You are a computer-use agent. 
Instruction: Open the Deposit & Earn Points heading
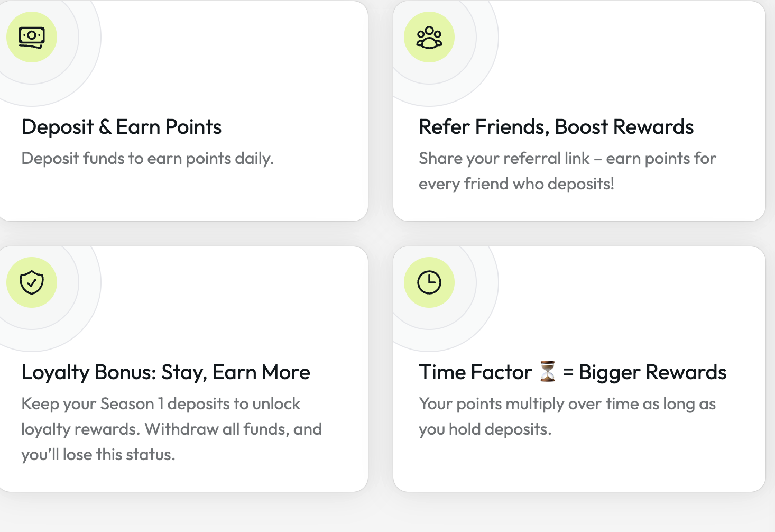tap(122, 127)
